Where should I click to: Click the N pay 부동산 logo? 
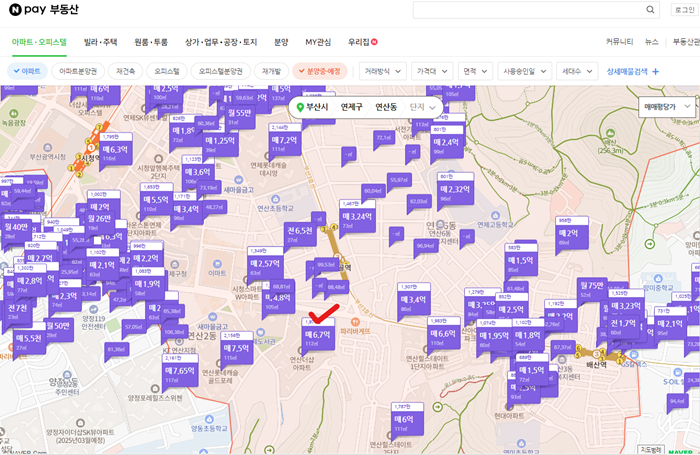tap(44, 9)
